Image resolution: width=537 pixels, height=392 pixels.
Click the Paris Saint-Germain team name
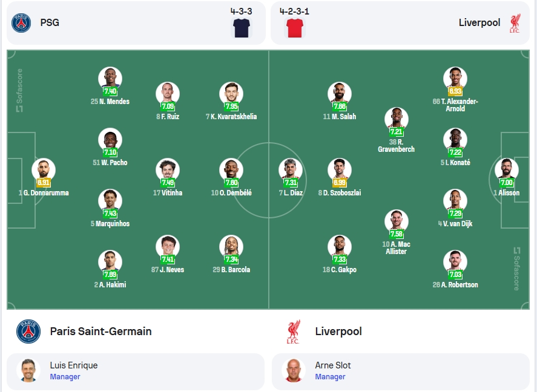(x=100, y=332)
